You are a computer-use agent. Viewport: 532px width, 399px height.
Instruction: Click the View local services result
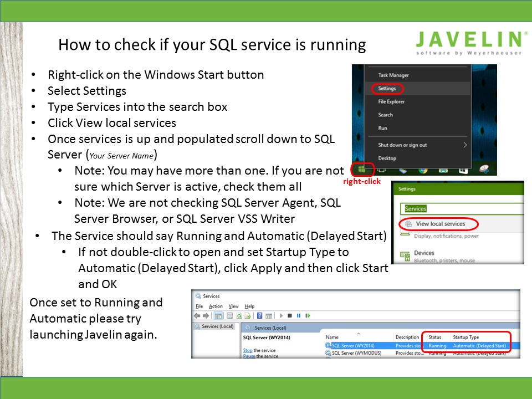click(439, 224)
